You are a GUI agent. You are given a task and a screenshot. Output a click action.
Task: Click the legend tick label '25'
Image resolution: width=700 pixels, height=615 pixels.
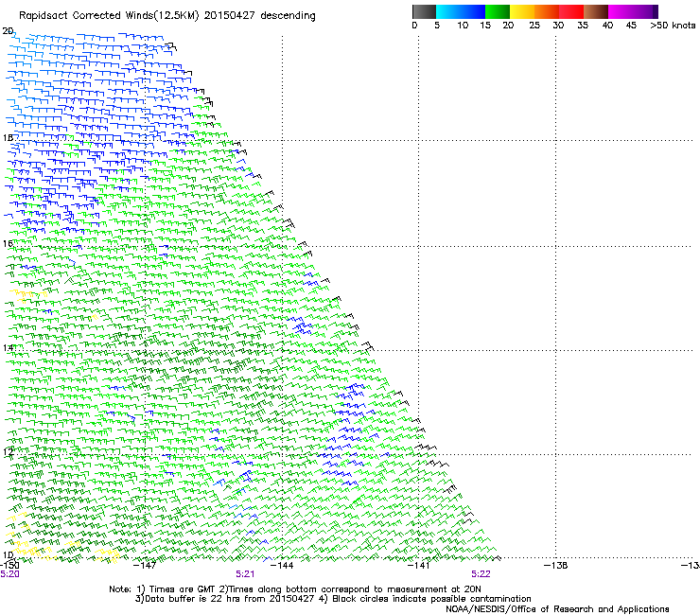point(534,26)
